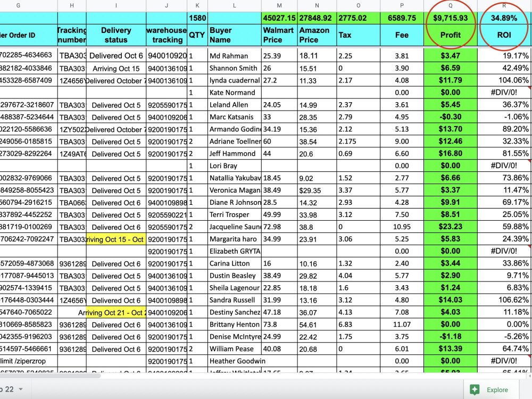This screenshot has width=532, height=399.
Task: Click buyer name Leland Allen
Action: coord(229,105)
